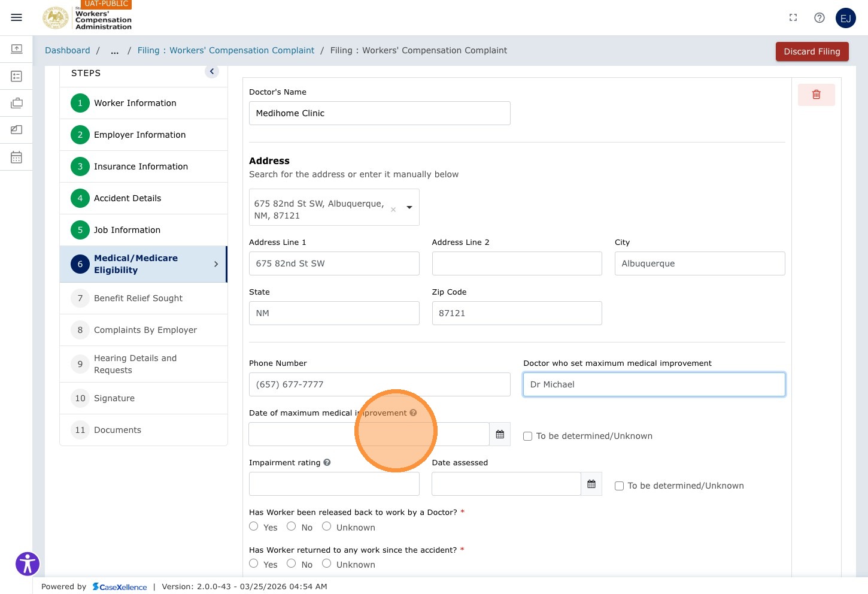The image size is (868, 594).
Task: Select Unknown for returned to any work
Action: 327,563
